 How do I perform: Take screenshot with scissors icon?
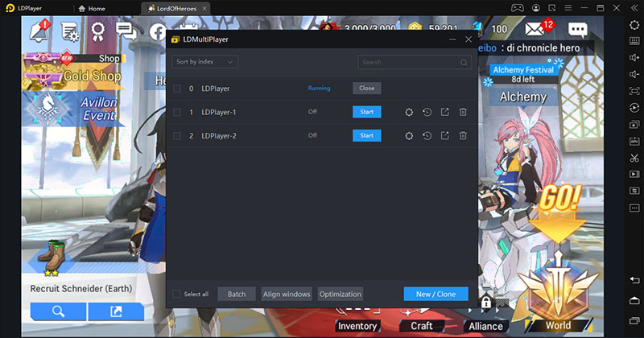(634, 158)
